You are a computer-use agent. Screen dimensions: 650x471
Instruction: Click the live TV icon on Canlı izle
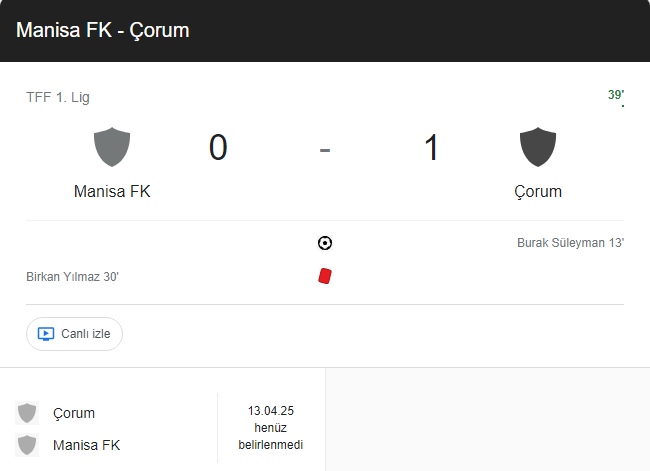(x=46, y=334)
